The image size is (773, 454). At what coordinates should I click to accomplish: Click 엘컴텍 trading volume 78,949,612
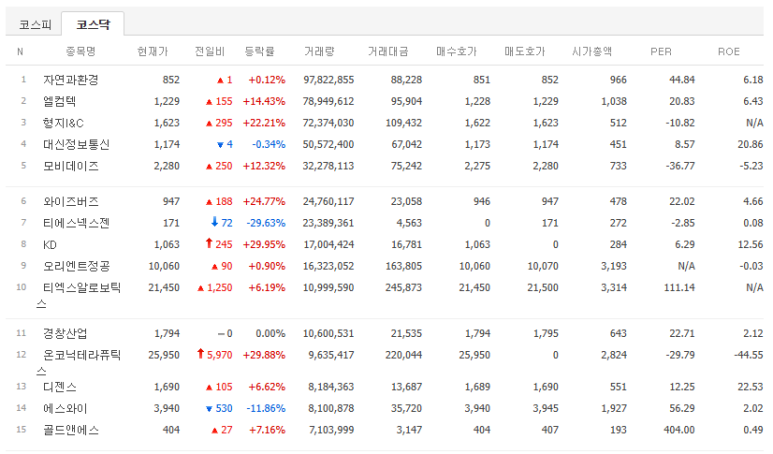coord(328,102)
